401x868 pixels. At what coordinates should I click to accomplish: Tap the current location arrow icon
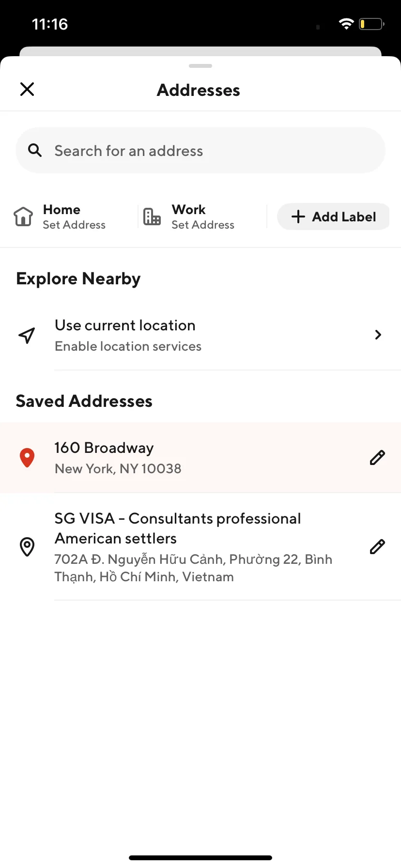click(27, 335)
